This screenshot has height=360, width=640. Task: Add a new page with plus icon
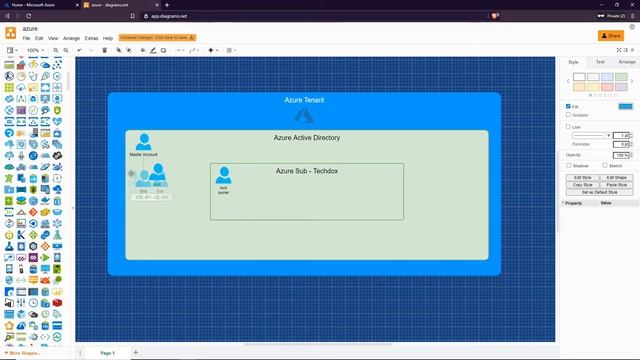click(x=136, y=352)
